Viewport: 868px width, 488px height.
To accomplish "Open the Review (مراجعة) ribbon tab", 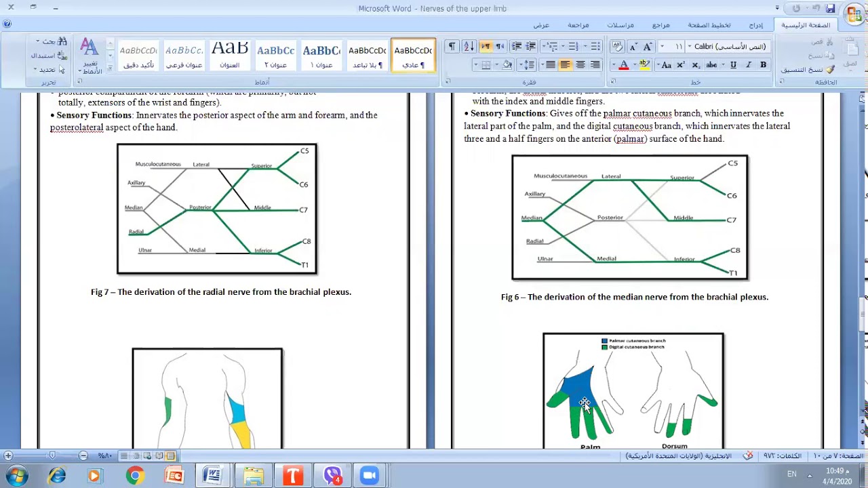I will [x=578, y=25].
